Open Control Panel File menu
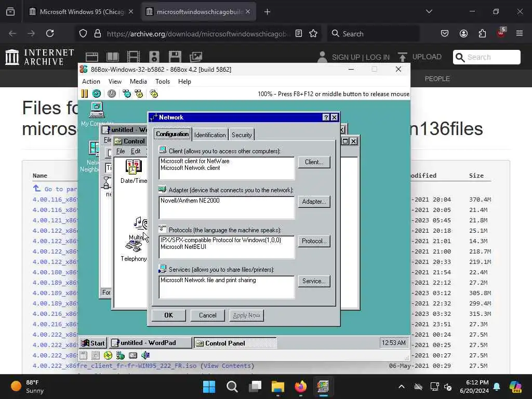Image resolution: width=532 pixels, height=399 pixels. pyautogui.click(x=121, y=151)
